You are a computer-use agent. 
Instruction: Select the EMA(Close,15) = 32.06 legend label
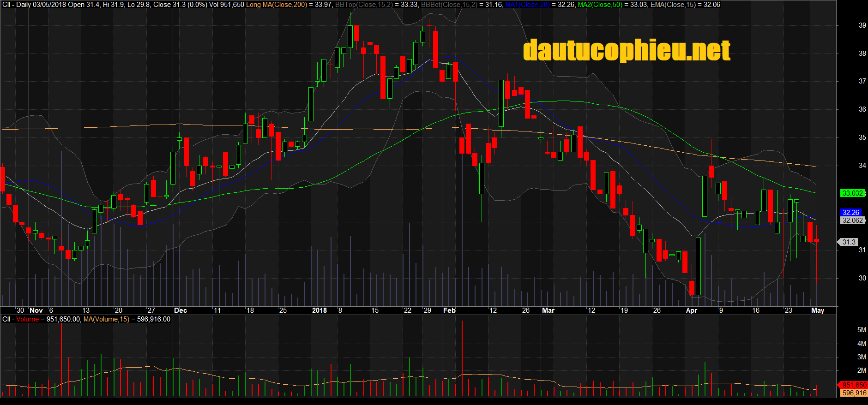click(x=685, y=5)
